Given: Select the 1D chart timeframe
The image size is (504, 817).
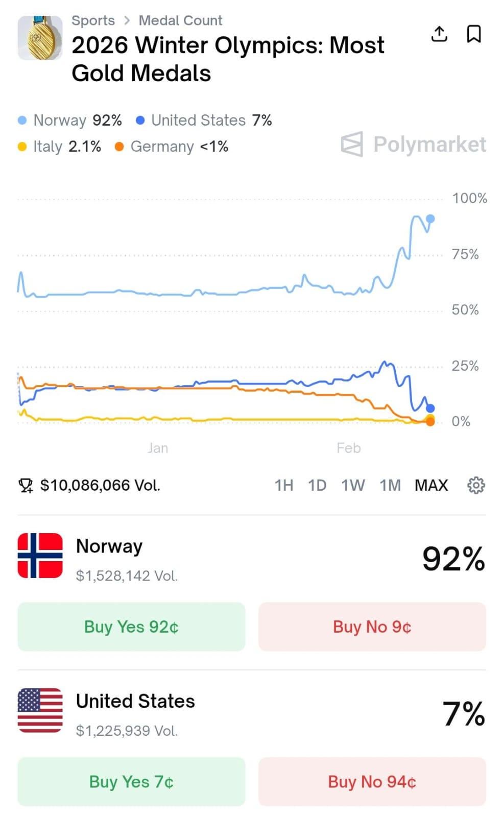Looking at the screenshot, I should pos(317,485).
